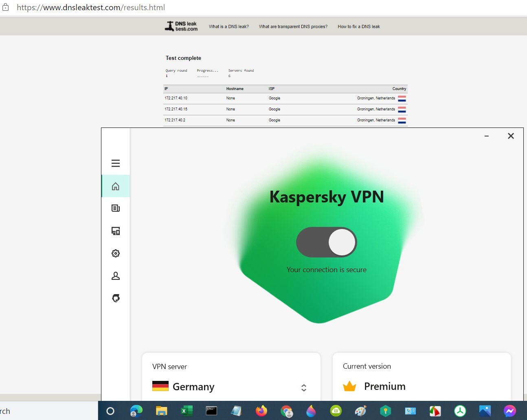527x420 pixels.
Task: Open the green circle app on taskbar
Action: 336,411
